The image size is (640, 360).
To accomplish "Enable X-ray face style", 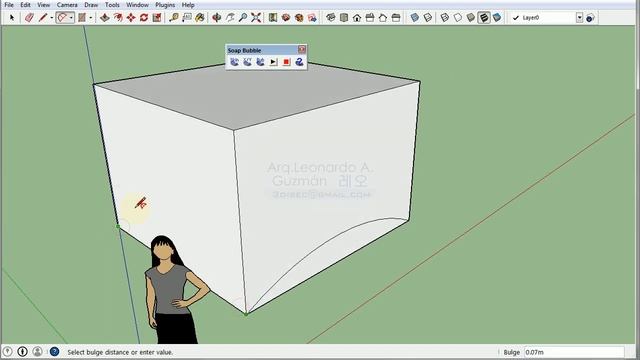I will (415, 18).
